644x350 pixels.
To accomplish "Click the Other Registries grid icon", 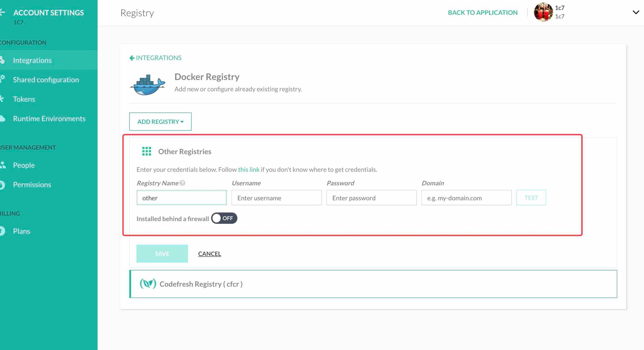I will [x=147, y=151].
